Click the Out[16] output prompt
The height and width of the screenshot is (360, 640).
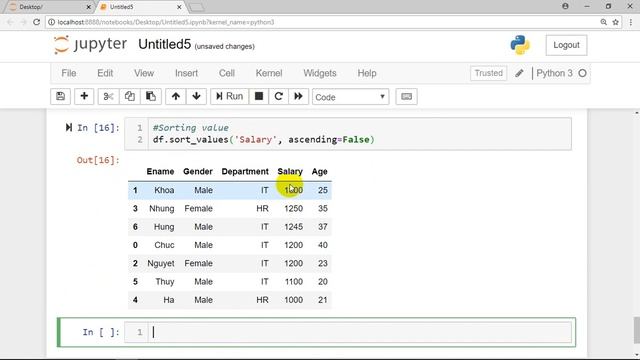98,160
